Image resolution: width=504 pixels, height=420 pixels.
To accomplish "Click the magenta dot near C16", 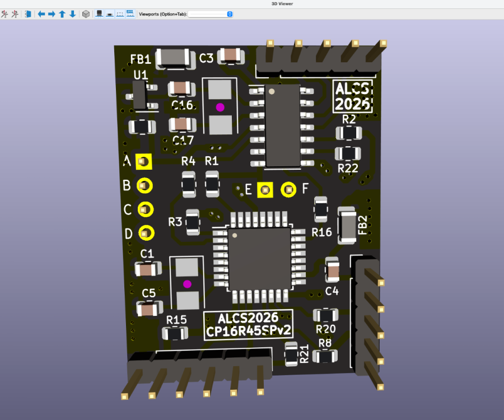I will 220,108.
